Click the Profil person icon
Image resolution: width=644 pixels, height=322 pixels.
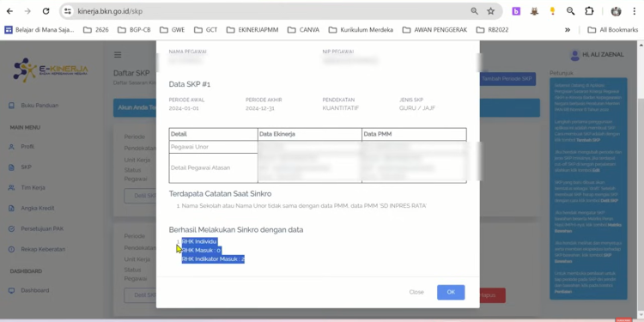(x=11, y=147)
